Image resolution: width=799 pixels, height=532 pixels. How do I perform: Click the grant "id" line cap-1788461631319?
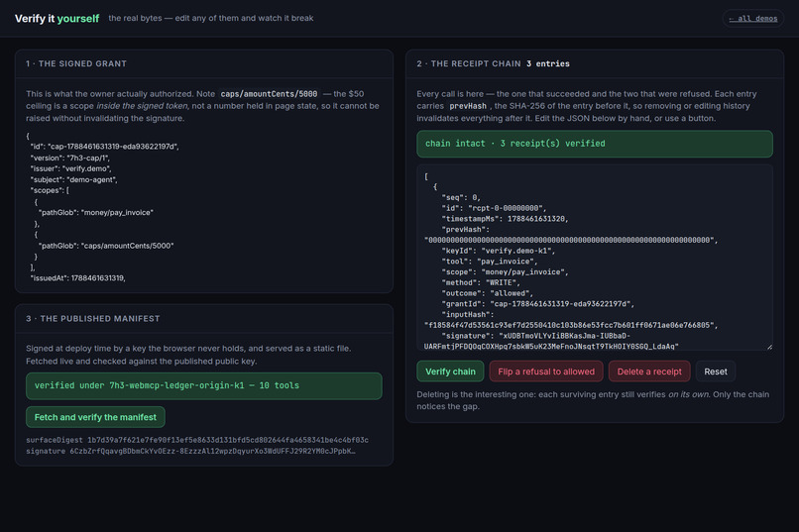[104, 147]
